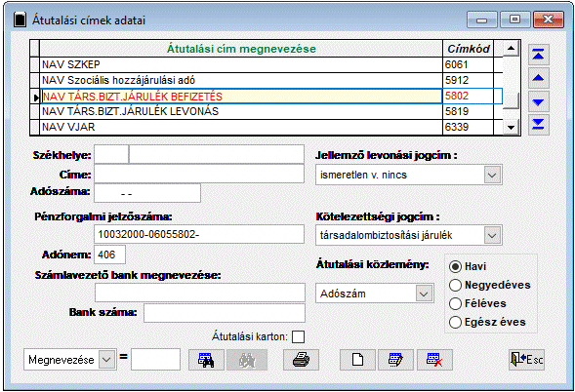Click the Címe input field
This screenshot has height=392, width=575.
199,174
